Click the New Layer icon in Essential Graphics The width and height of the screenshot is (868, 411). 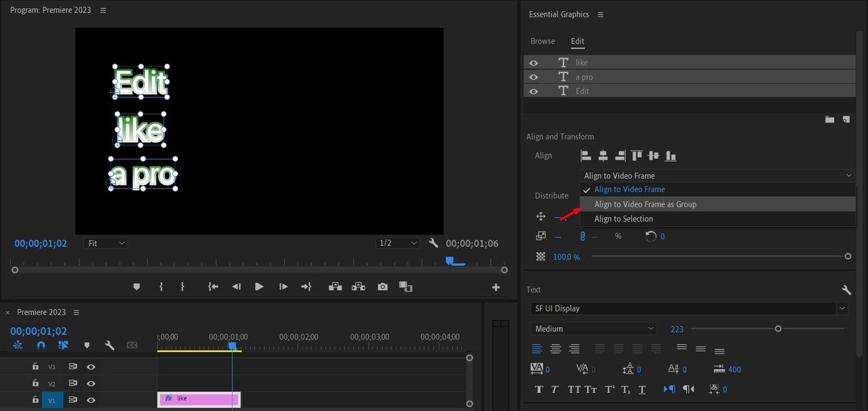pos(846,119)
